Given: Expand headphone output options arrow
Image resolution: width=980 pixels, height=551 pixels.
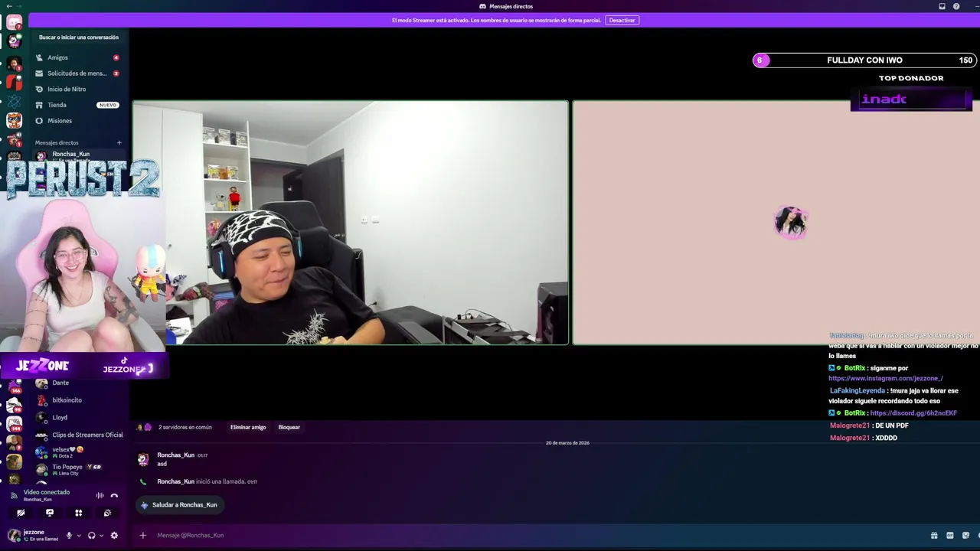Looking at the screenshot, I should pyautogui.click(x=101, y=536).
